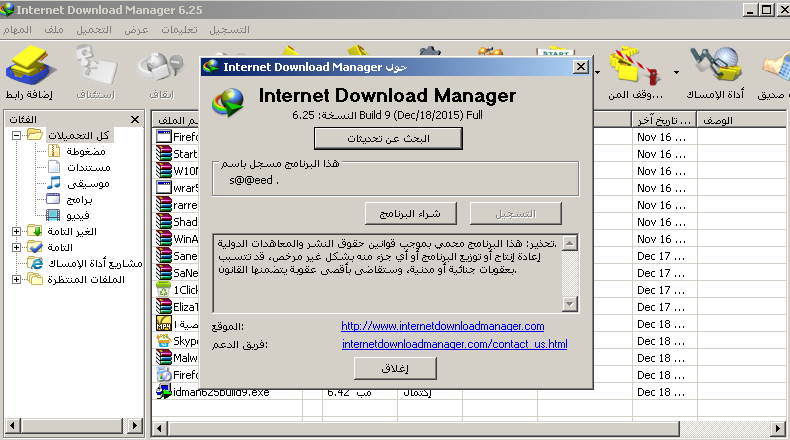Screen dimensions: 790x440
Task: Collapse the All Downloads (كل التحميلات) tree node
Action: [x=17, y=135]
